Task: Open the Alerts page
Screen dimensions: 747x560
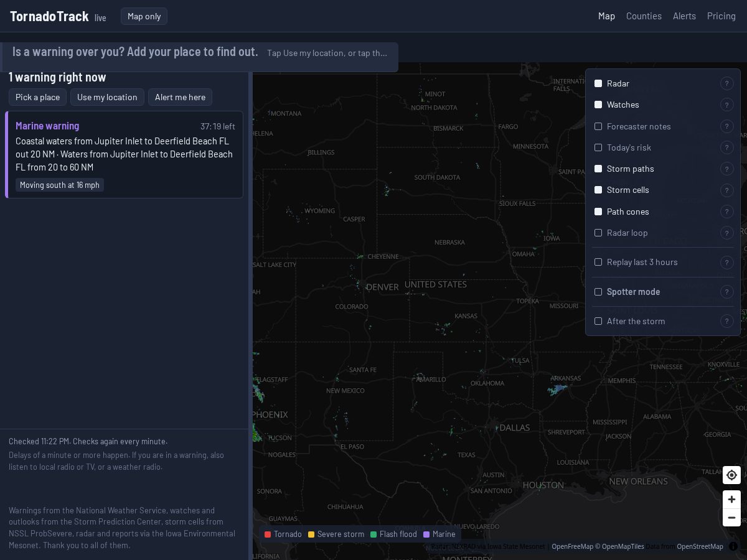Action: click(684, 16)
